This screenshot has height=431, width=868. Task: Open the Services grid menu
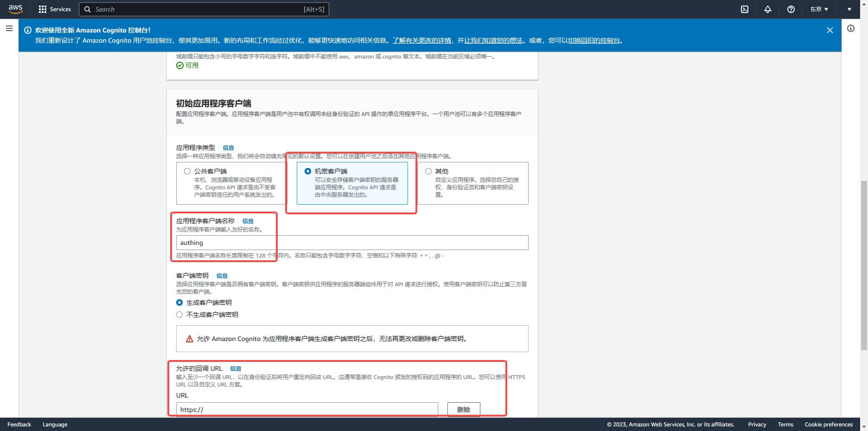[55, 9]
